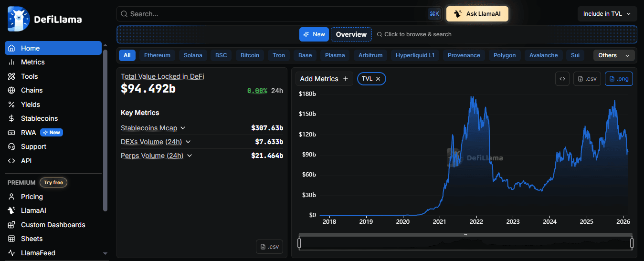
Task: Click the Chains globe icon
Action: pyautogui.click(x=11, y=90)
